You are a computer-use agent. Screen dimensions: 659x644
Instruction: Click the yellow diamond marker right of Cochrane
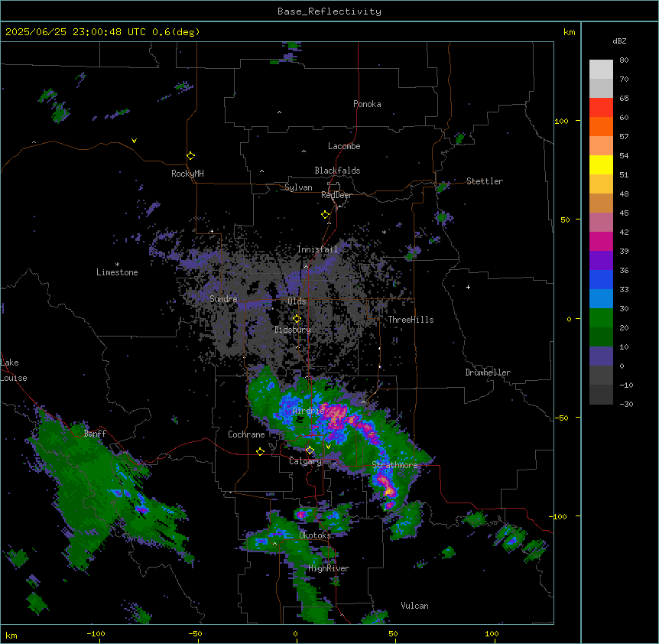click(260, 452)
